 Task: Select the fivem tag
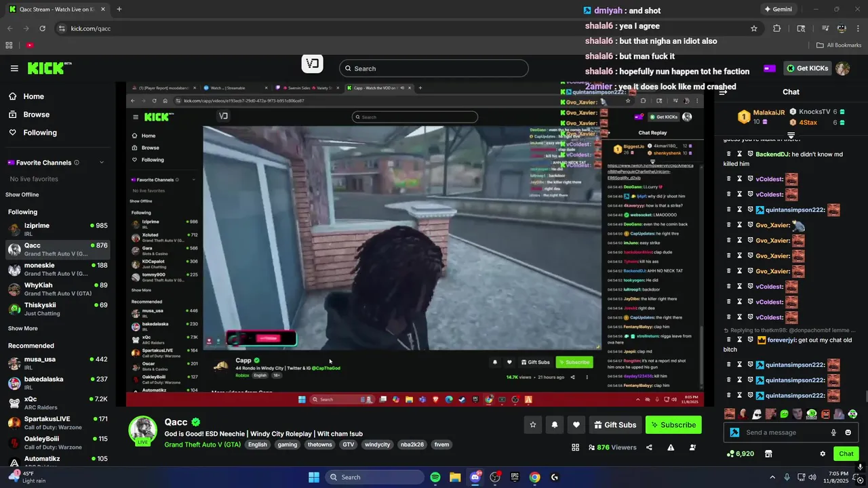[441, 445]
